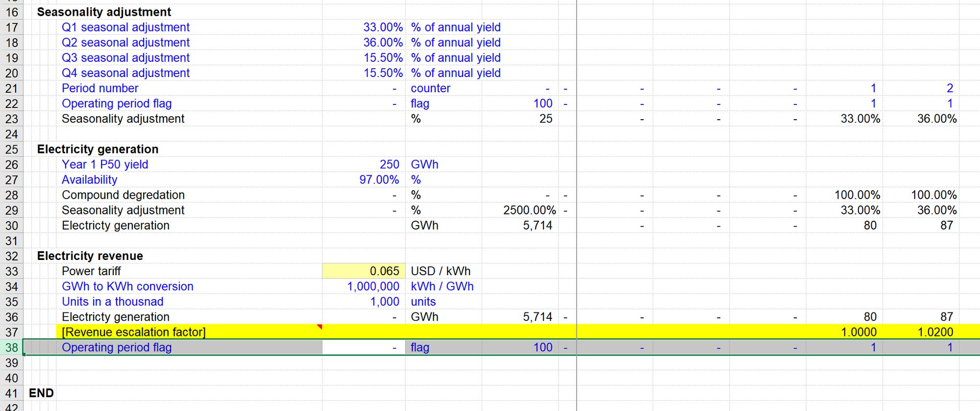Select the value 25 in row 23

(x=546, y=119)
